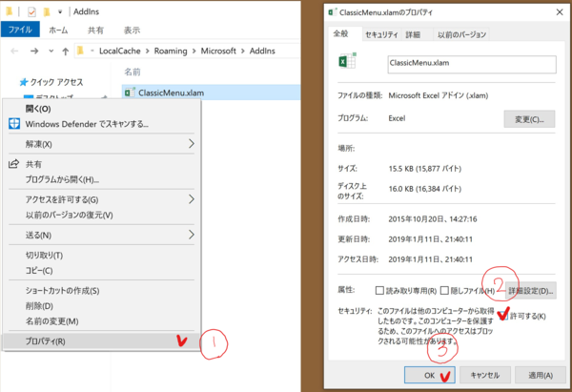Switch to the 共有 ribbon tab
Image resolution: width=572 pixels, height=392 pixels.
pyautogui.click(x=95, y=30)
